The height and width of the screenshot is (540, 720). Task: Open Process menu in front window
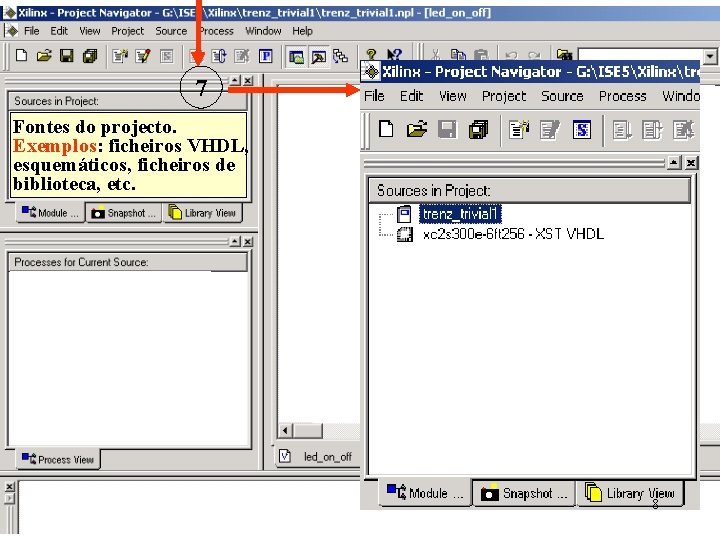(623, 96)
